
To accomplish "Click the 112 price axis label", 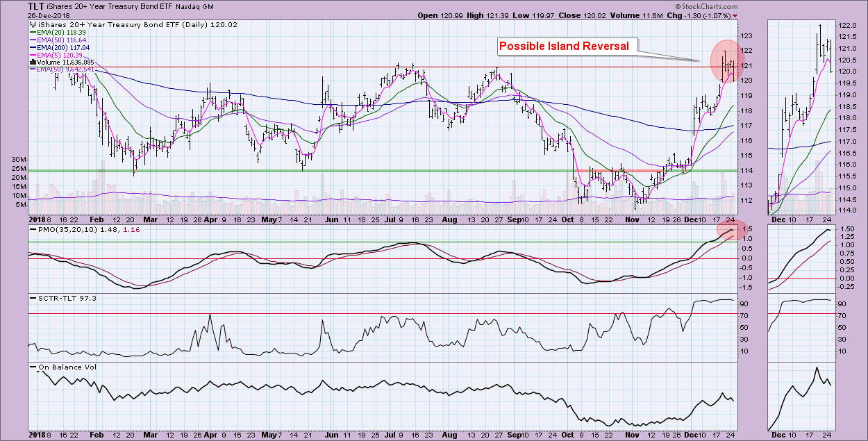I will point(746,201).
